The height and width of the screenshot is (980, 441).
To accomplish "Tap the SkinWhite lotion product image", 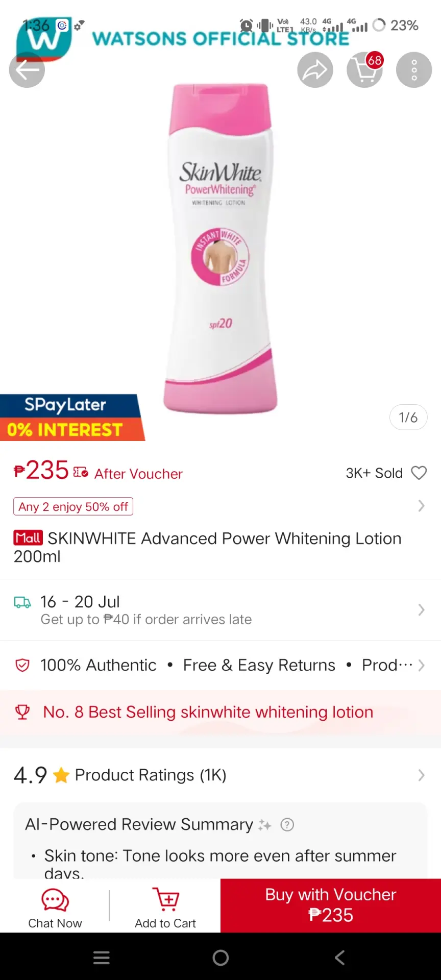I will coord(220,249).
